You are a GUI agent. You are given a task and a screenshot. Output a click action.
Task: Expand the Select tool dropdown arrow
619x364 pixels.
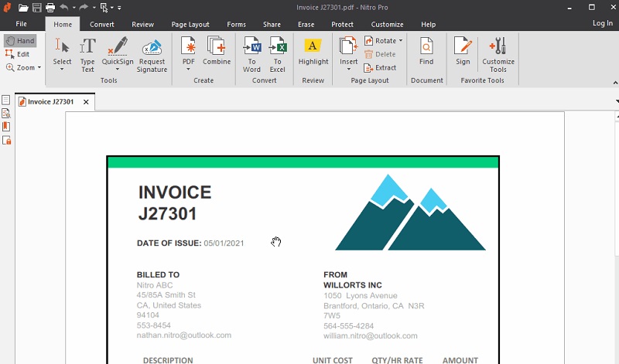point(62,70)
